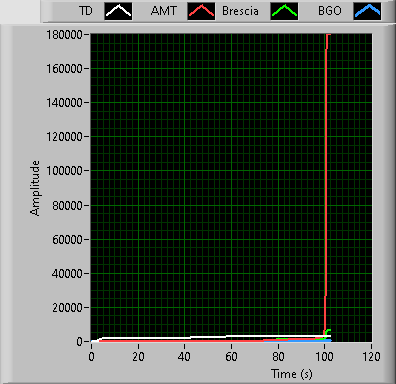Screen dimensions: 396x384
Task: Click the 0 y-axis minimum value
Action: [79, 341]
